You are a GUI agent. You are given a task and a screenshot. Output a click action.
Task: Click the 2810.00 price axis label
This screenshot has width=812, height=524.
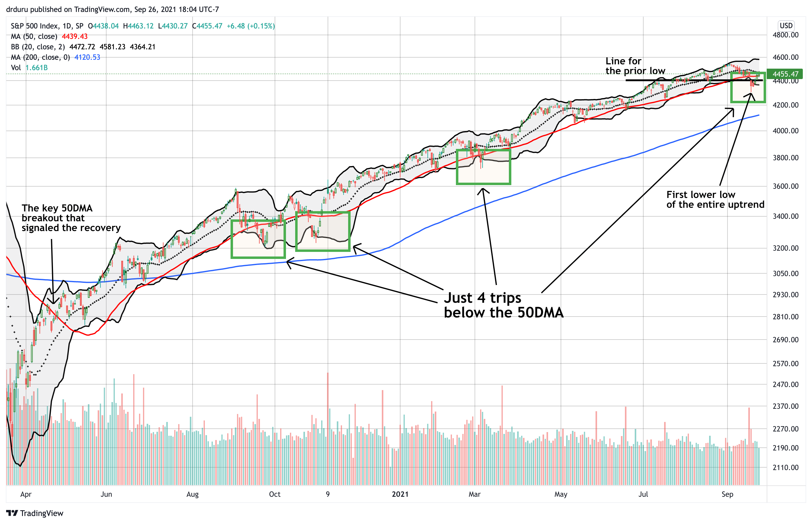[785, 317]
